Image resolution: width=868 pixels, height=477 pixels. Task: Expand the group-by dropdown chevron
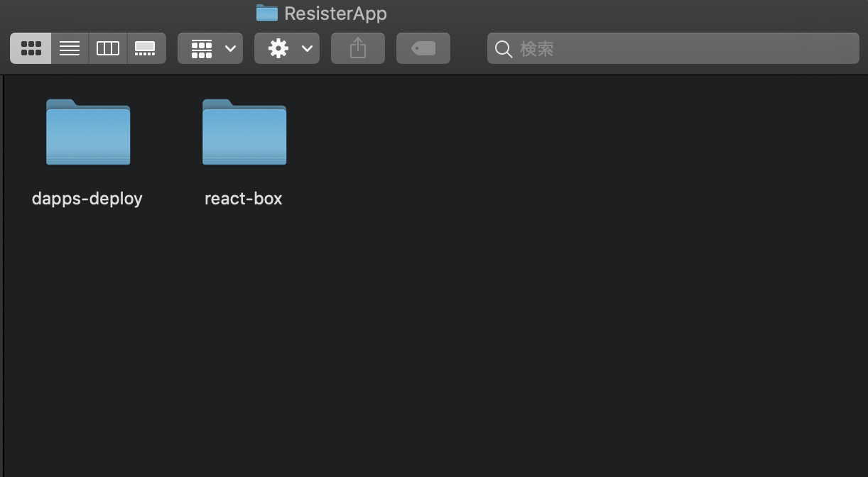(230, 48)
